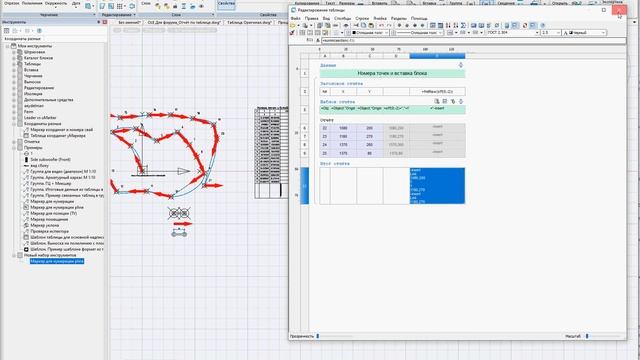Screen dimensions: 640x360
Task: Open the Вид menu in table editor
Action: tap(326, 18)
